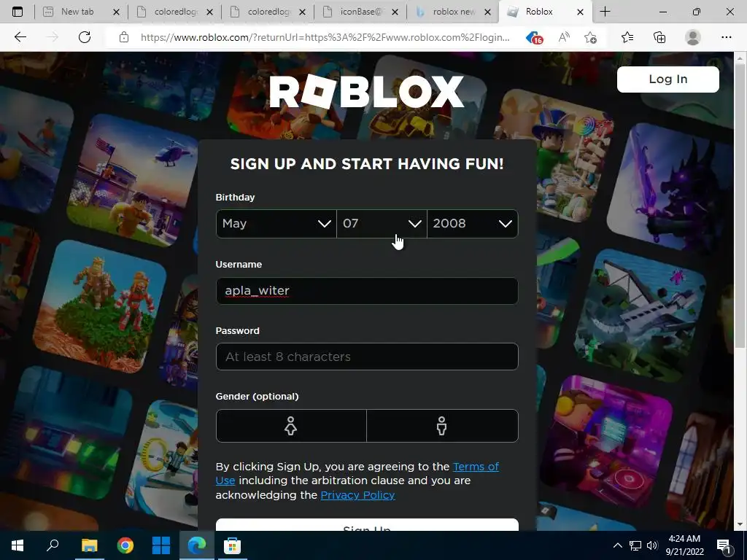Click the Log In button

click(x=668, y=79)
